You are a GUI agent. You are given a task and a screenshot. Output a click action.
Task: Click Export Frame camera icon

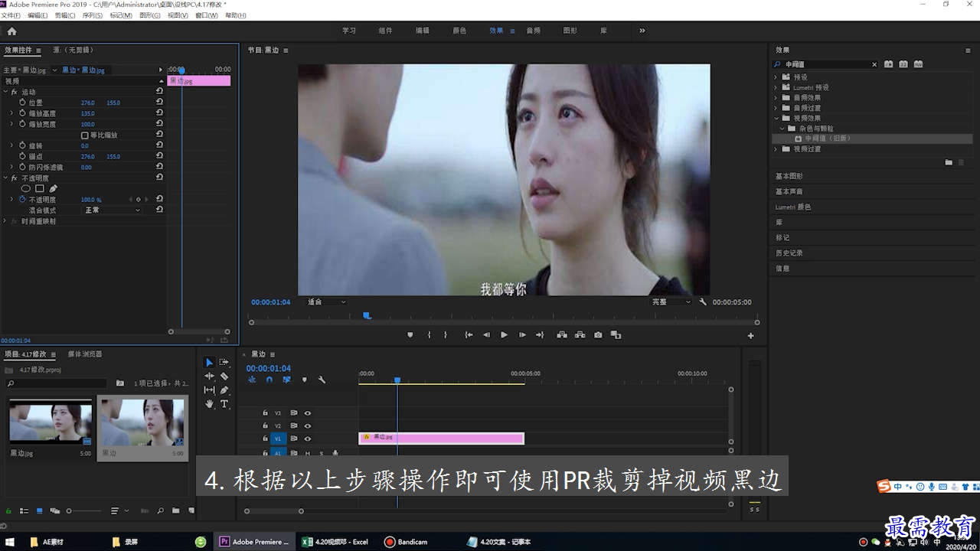598,335
